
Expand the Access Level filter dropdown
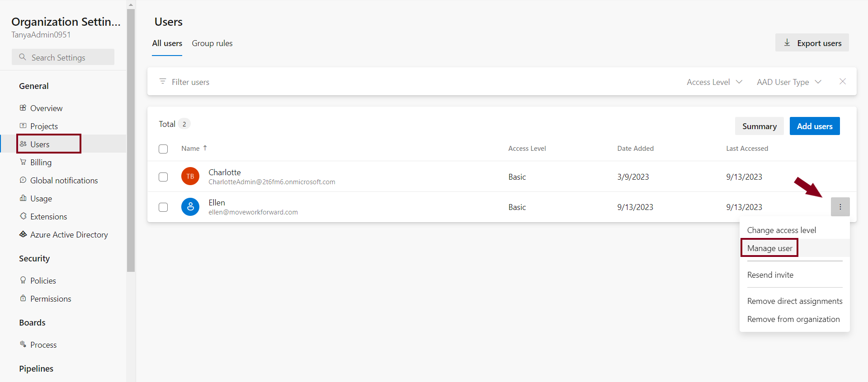pos(714,82)
